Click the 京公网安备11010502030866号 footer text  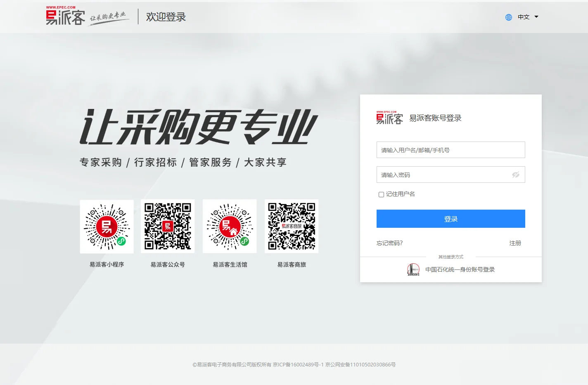(360, 365)
